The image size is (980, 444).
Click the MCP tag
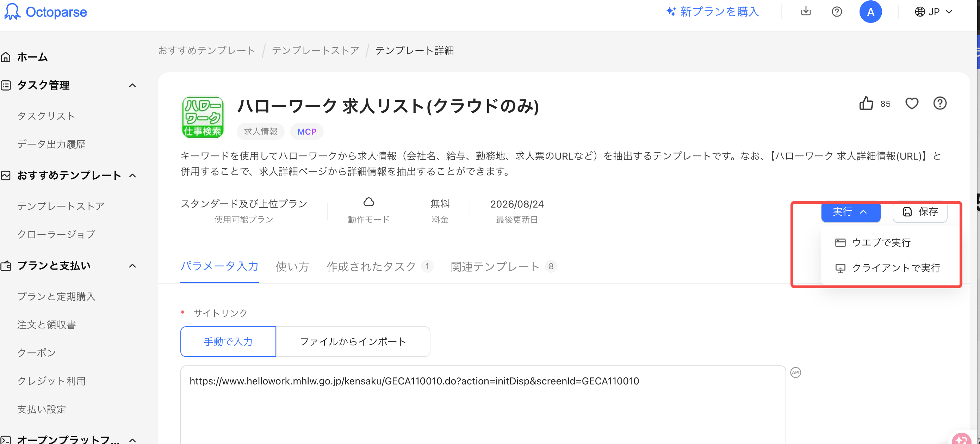[306, 131]
